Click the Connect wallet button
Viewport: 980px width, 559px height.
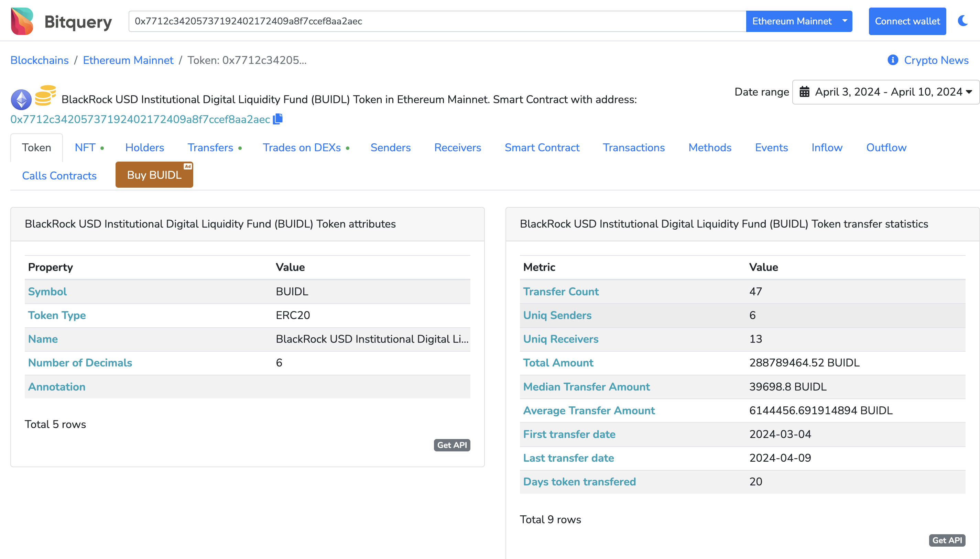(907, 21)
